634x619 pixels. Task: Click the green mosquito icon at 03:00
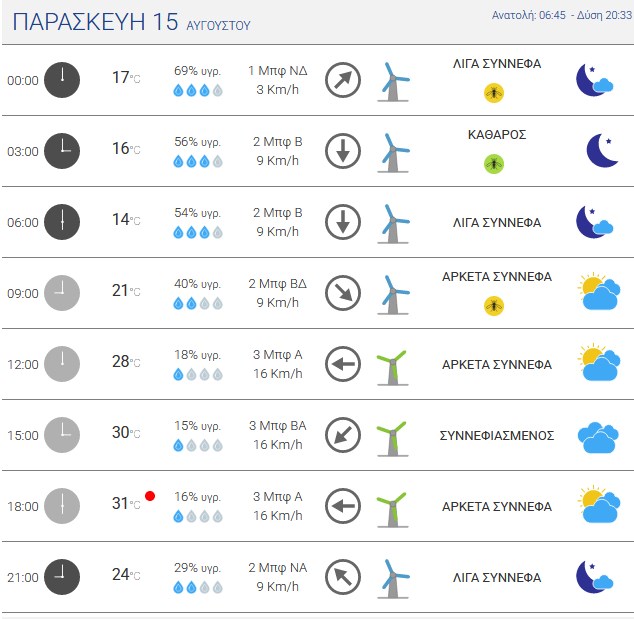pos(494,164)
